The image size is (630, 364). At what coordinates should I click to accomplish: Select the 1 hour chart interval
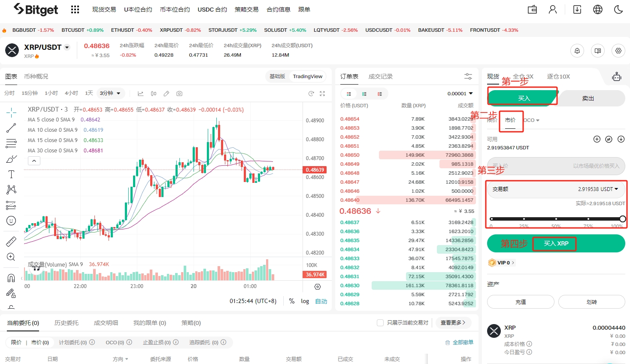pyautogui.click(x=51, y=93)
